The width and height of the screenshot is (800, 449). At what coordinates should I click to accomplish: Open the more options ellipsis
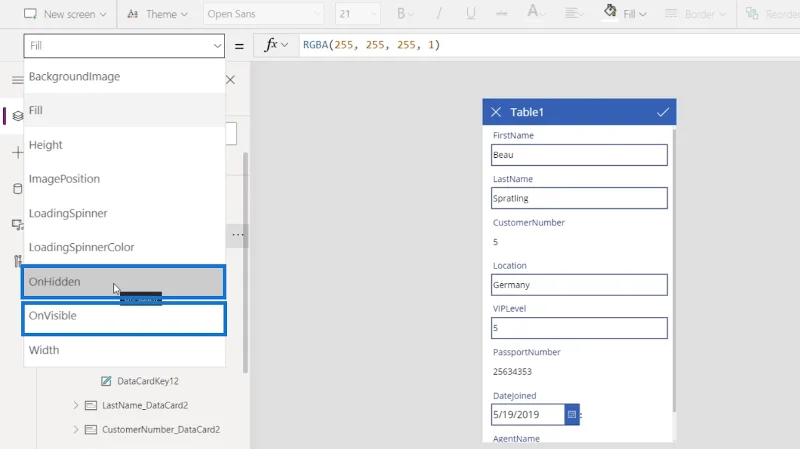coord(237,235)
